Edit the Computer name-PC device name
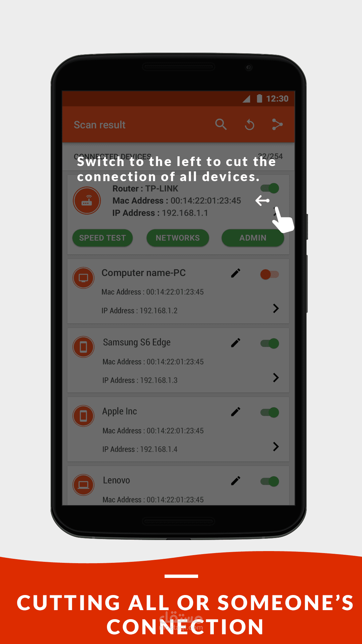Screen dimensions: 362x644 236,273
